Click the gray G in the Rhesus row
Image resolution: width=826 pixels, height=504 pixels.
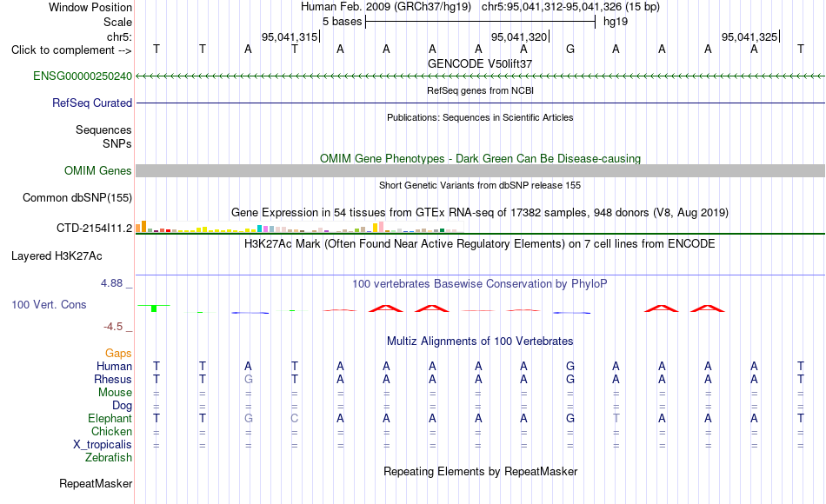248,379
